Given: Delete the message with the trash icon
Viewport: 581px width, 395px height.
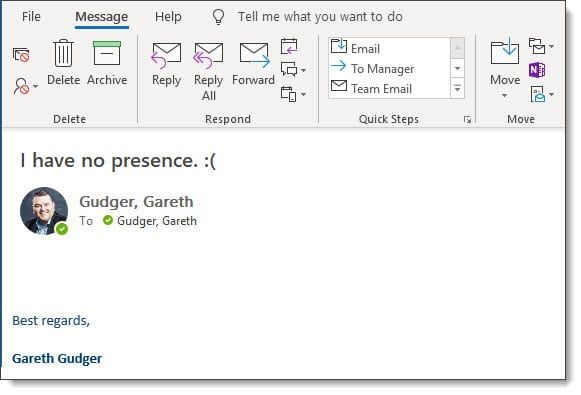Looking at the screenshot, I should click(x=63, y=63).
